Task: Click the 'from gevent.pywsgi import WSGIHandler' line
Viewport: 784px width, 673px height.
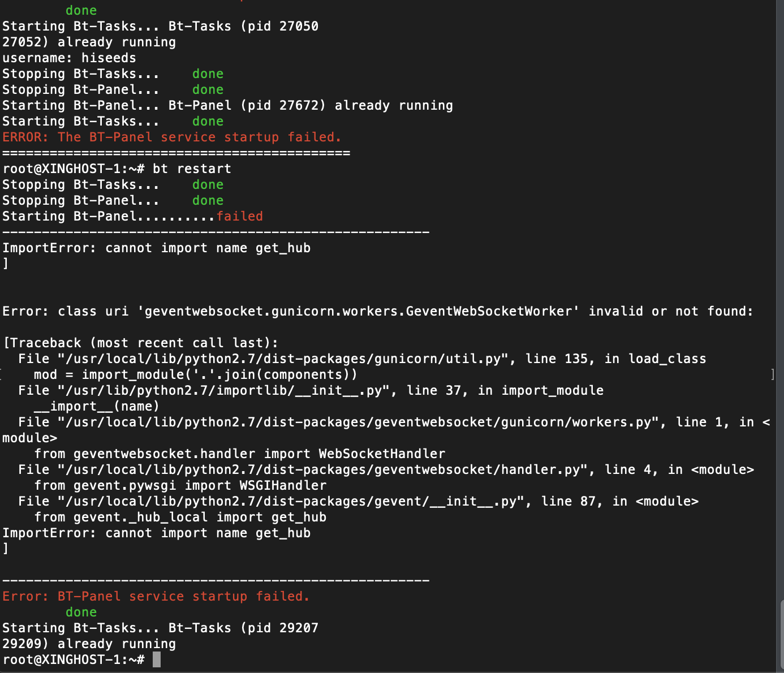Action: click(180, 485)
